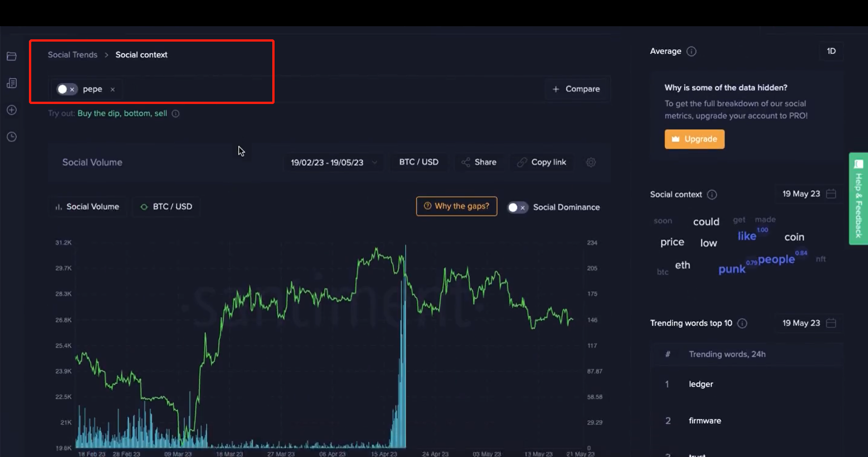Click the plus circle sidebar icon
The height and width of the screenshot is (457, 868).
tap(12, 110)
